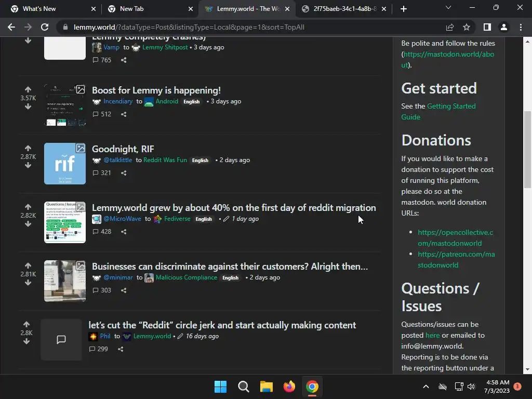Open Lemmy.world grew post thumbnail
The width and height of the screenshot is (532, 399).
(x=65, y=222)
